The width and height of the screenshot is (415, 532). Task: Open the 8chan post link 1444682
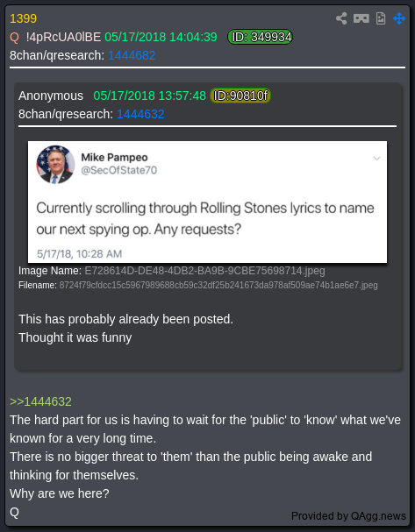point(132,55)
